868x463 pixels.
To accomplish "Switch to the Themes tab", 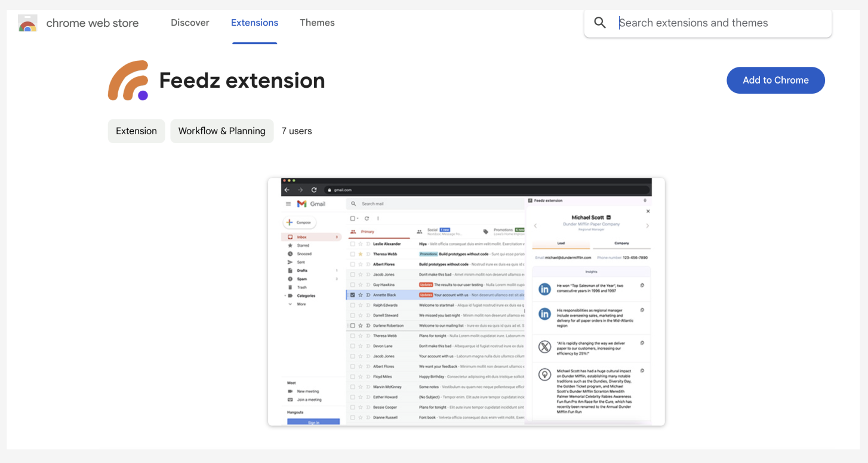I will (317, 23).
